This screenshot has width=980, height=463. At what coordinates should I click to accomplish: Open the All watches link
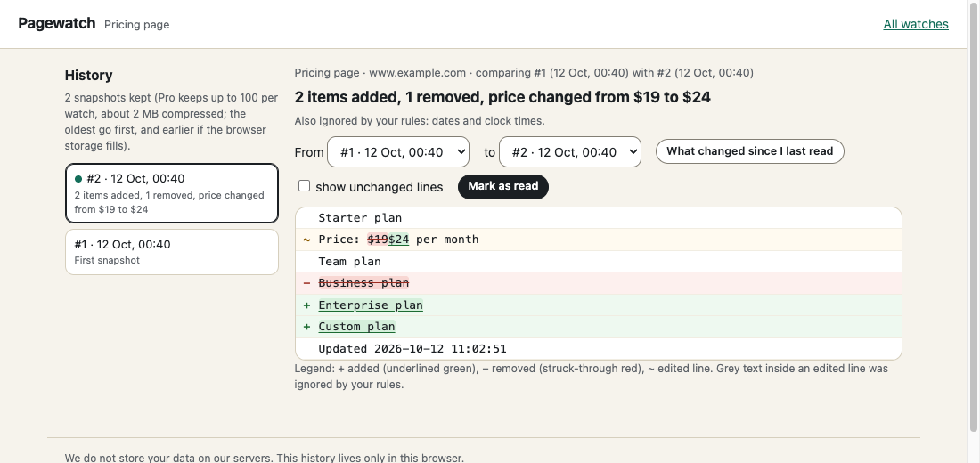[916, 24]
